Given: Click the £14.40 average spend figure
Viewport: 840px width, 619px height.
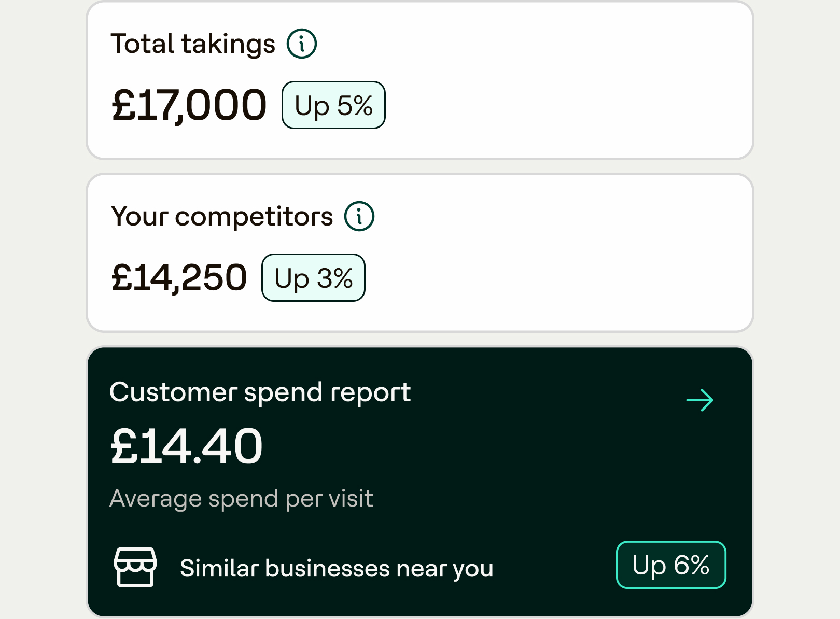Looking at the screenshot, I should point(187,446).
